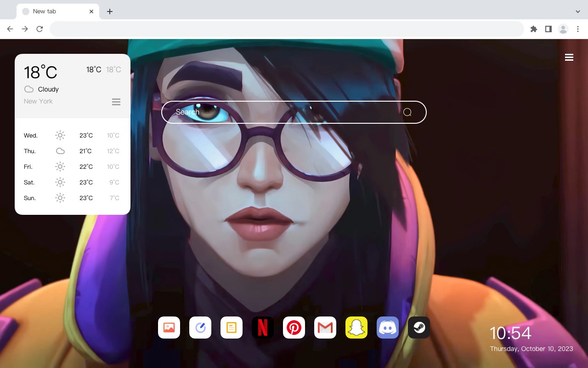Click Sunday's low of 7°C

click(x=114, y=198)
